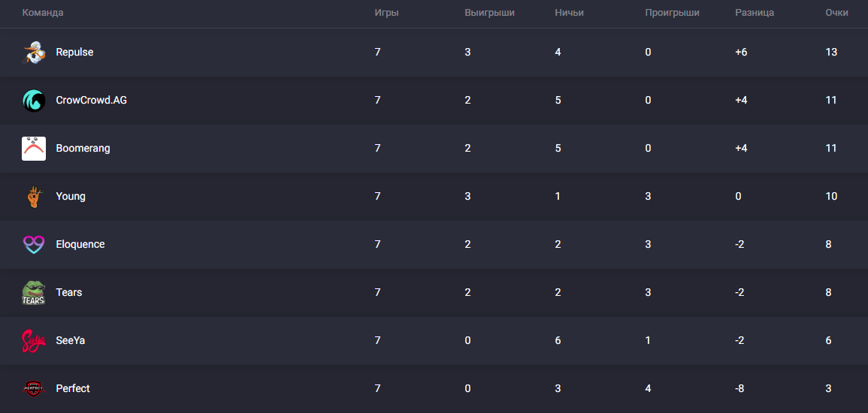The image size is (868, 413).
Task: Click the SeeYa team logo
Action: pyautogui.click(x=34, y=341)
